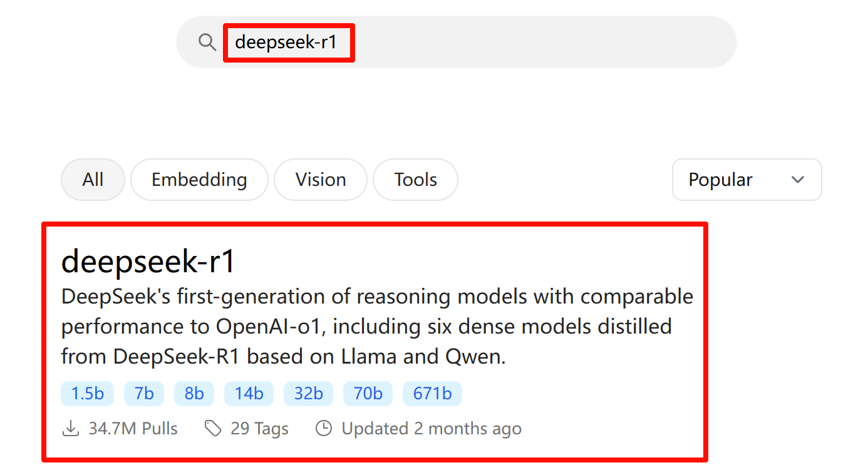Viewport: 868px width, 470px height.
Task: Filter models by Vision
Action: tap(321, 180)
